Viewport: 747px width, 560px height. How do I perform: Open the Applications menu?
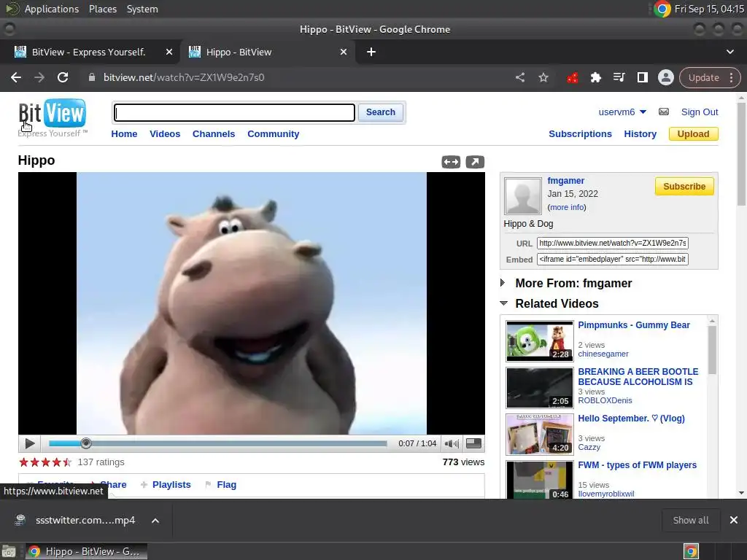(52, 9)
